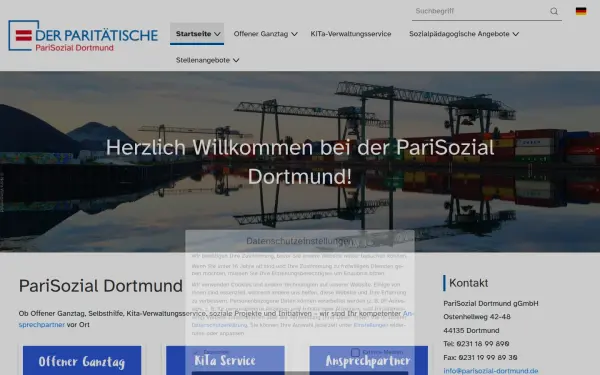Click the fax number line in Kontakt
Viewport: 600px width, 375px height.
480,357
